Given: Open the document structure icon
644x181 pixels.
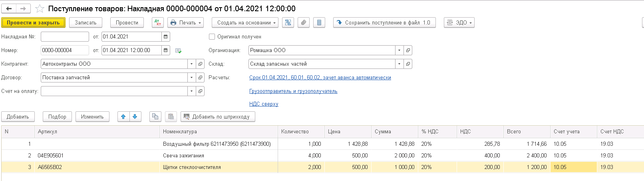Looking at the screenshot, I should 288,23.
